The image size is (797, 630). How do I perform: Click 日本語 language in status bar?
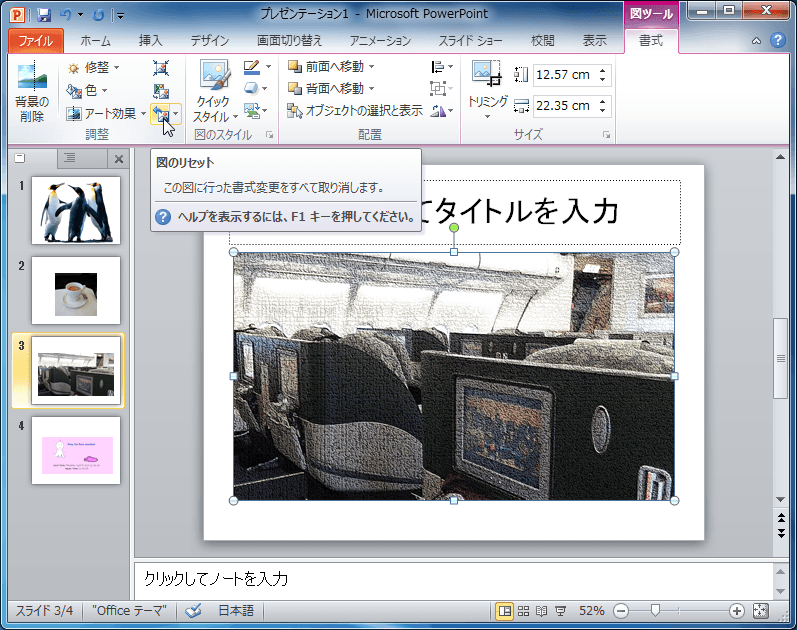(x=236, y=610)
